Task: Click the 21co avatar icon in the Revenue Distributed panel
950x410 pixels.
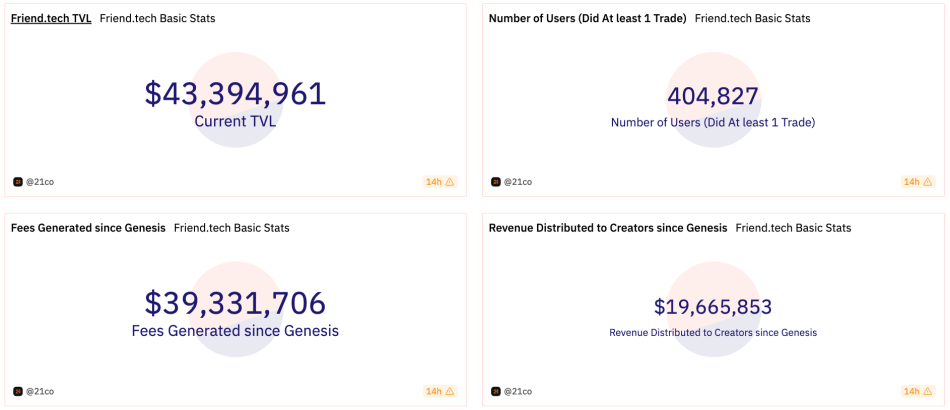Action: 496,391
